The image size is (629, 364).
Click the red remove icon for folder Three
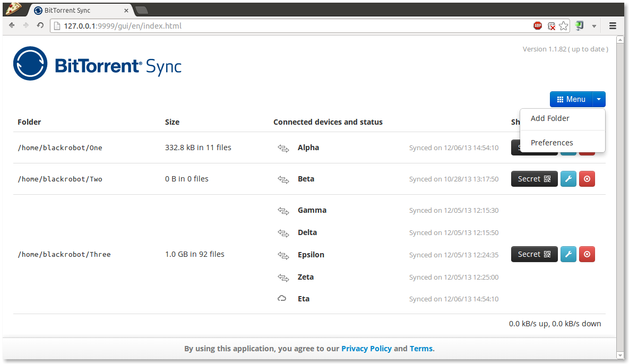[587, 254]
